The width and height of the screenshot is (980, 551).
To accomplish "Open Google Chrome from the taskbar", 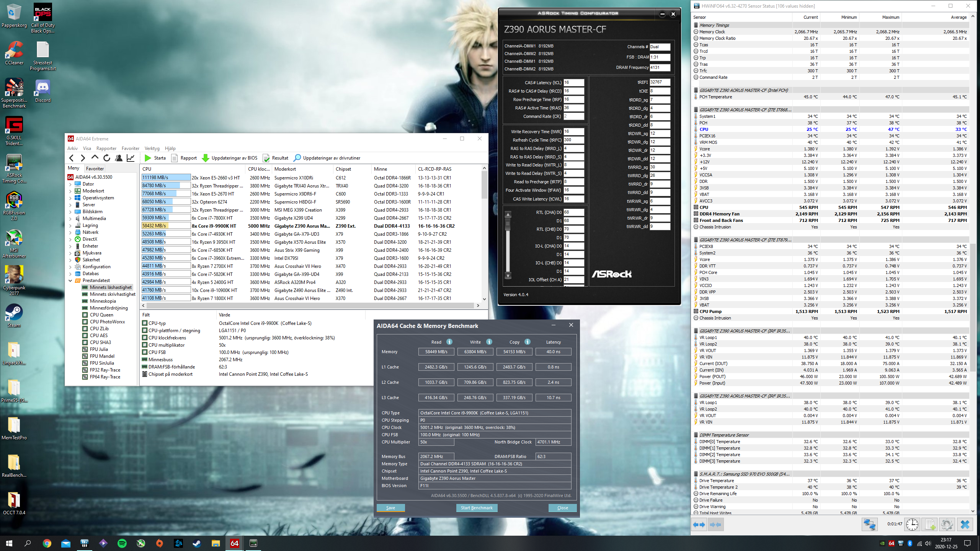I will pyautogui.click(x=47, y=543).
